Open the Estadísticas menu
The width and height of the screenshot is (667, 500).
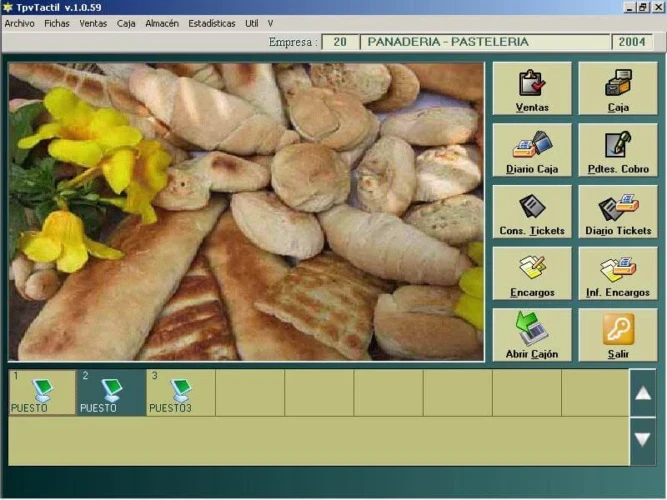point(211,23)
